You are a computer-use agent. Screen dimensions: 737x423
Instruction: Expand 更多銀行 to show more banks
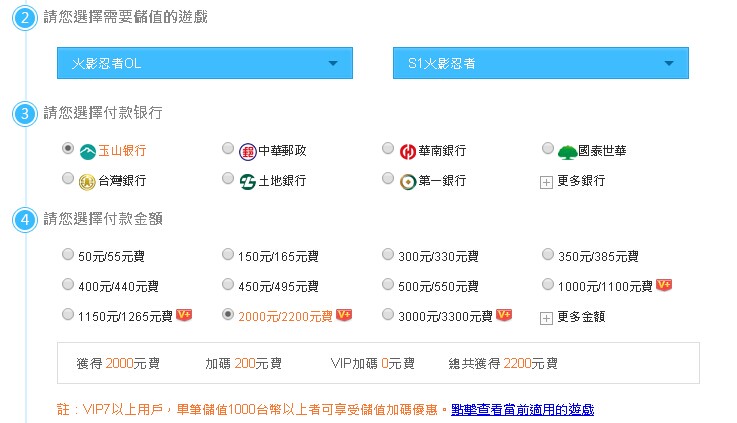573,181
